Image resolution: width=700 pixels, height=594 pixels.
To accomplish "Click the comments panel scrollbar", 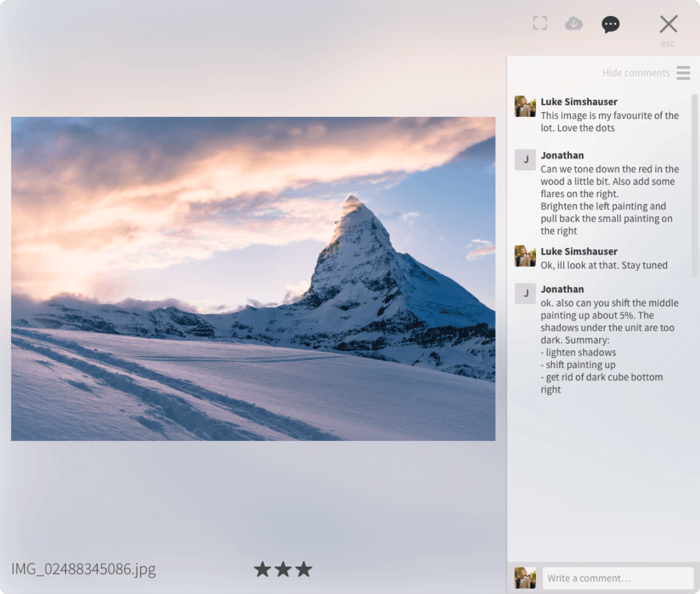I will 694,184.
